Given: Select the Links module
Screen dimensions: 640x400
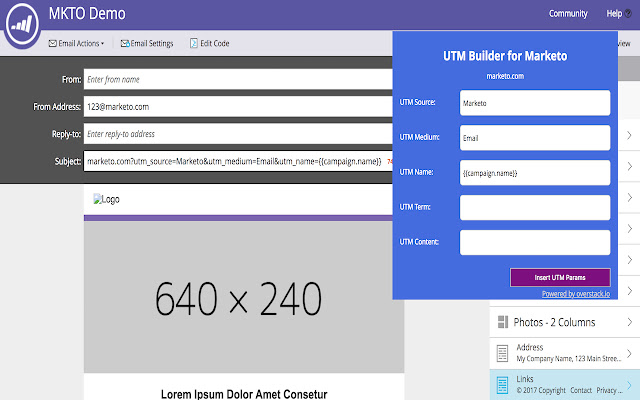Looking at the screenshot, I should point(564,385).
